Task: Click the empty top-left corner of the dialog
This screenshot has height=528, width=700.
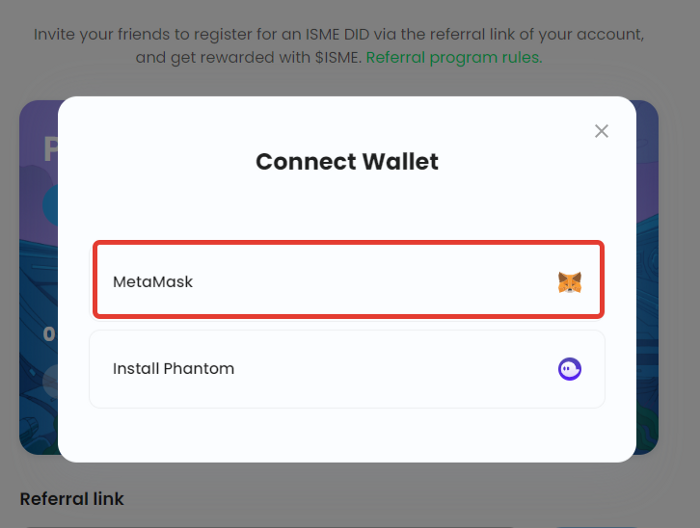Action: pos(90,125)
